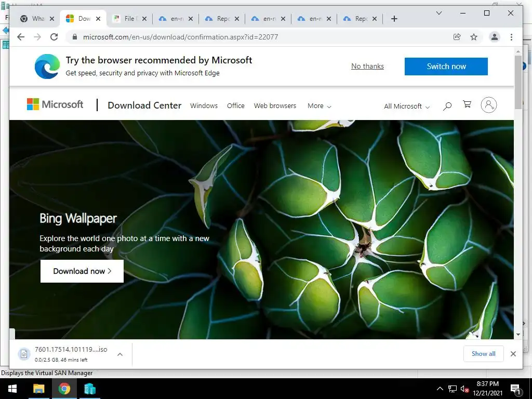Open the Office nav item
Image resolution: width=532 pixels, height=399 pixels.
click(x=235, y=105)
